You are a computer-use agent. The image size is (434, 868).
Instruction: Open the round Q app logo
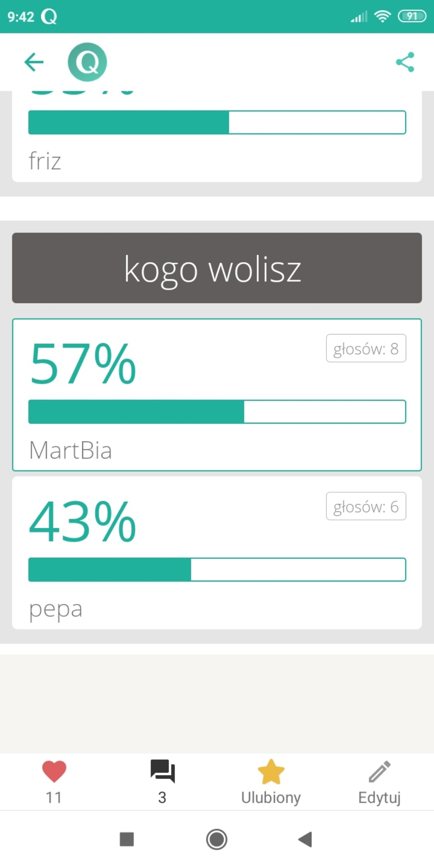pos(87,62)
